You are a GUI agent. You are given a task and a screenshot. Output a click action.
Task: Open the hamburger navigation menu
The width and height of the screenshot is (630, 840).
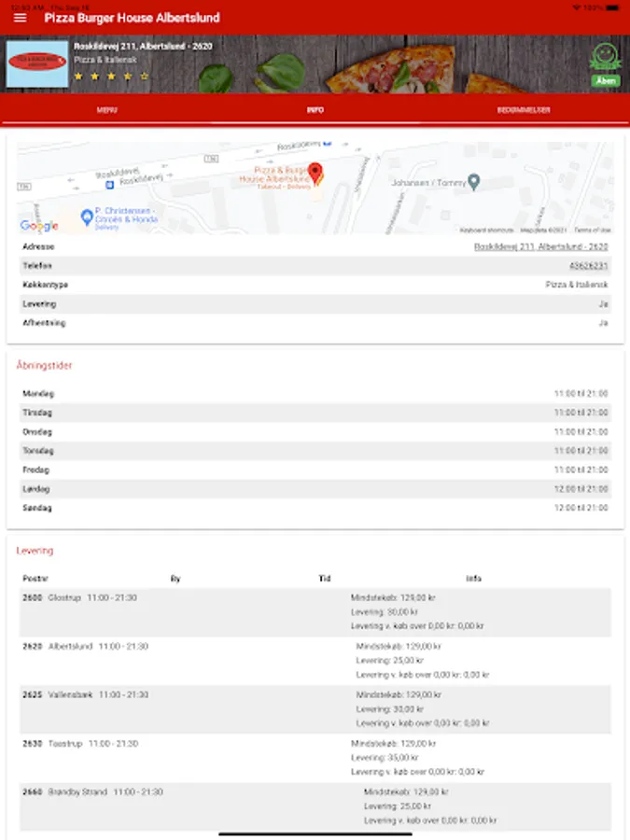[x=20, y=18]
